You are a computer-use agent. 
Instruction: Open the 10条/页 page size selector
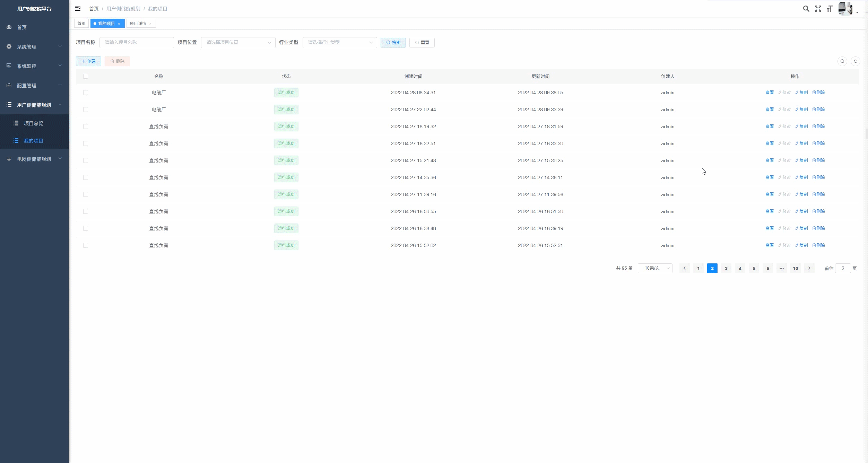coord(655,268)
